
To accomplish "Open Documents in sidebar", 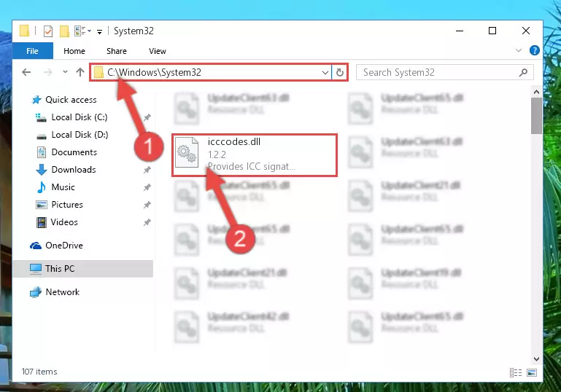I will tap(74, 152).
